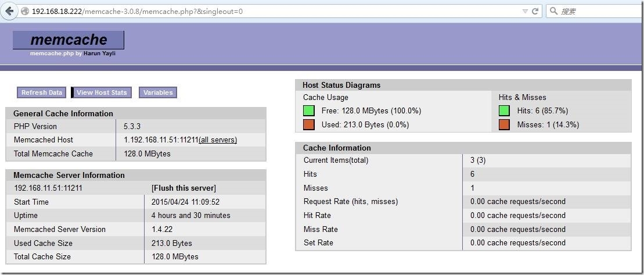Click the Used Cache Size value 213.0 Bytes
The width and height of the screenshot is (644, 275).
(172, 244)
